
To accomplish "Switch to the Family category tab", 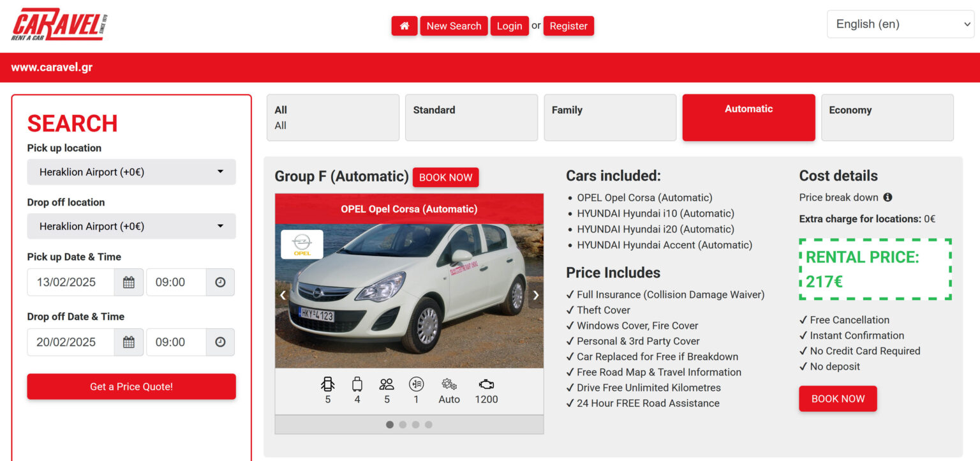I will point(609,117).
